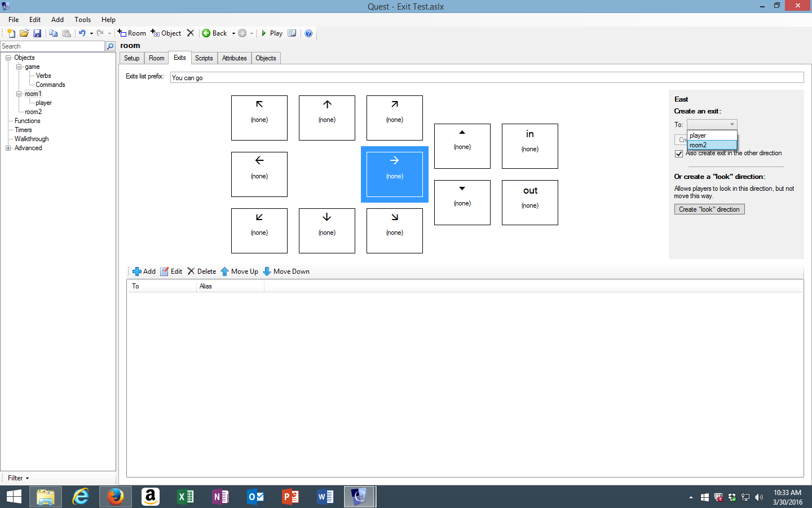Go Back with green arrow
The image size is (812, 508).
click(214, 33)
